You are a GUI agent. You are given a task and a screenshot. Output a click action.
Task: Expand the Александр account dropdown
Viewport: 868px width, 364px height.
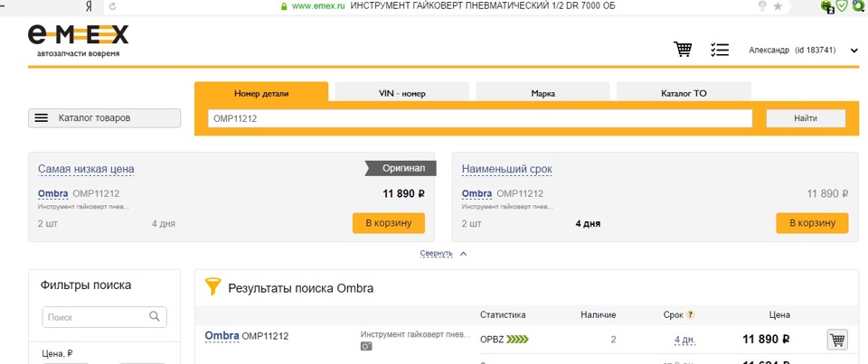point(854,51)
